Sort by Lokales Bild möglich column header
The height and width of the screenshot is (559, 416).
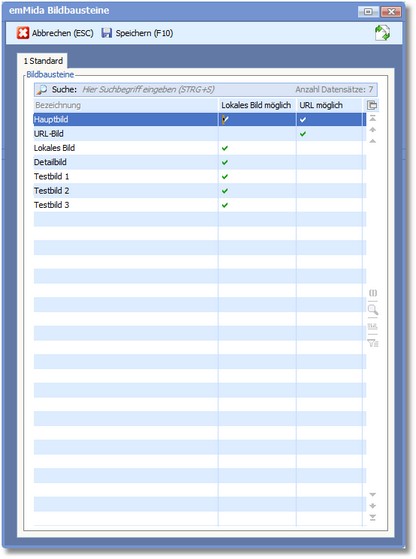257,105
